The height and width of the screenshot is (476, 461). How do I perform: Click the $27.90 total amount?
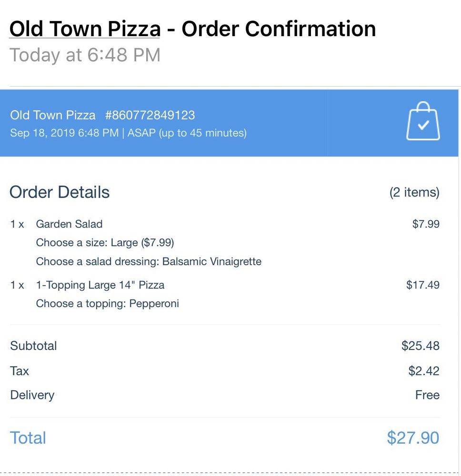click(413, 438)
